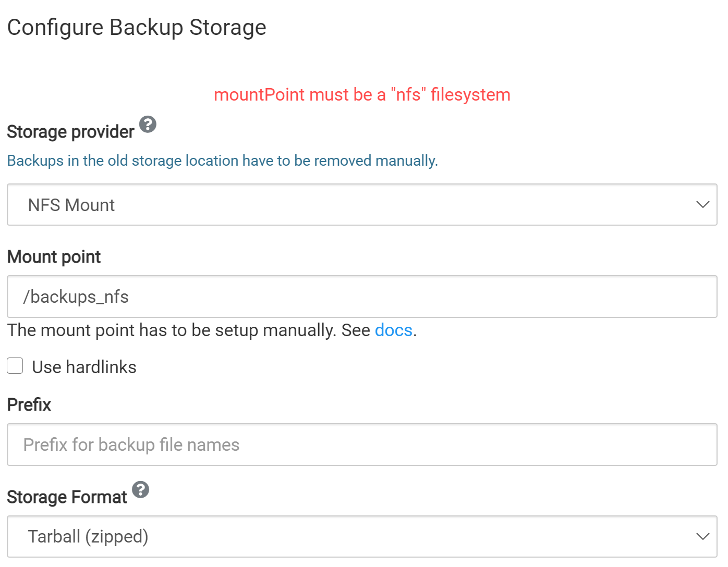Focus the Mount point /backups_nfs field
Image resolution: width=728 pixels, height=567 pixels.
coord(362,297)
